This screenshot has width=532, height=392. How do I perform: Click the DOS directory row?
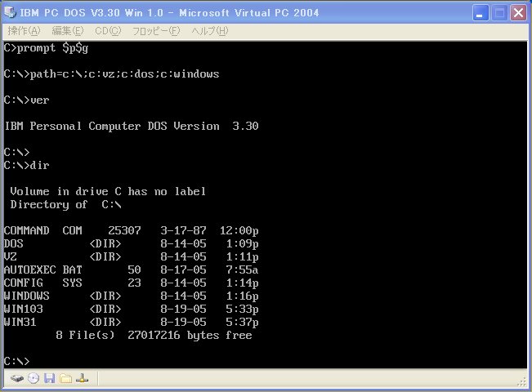131,244
